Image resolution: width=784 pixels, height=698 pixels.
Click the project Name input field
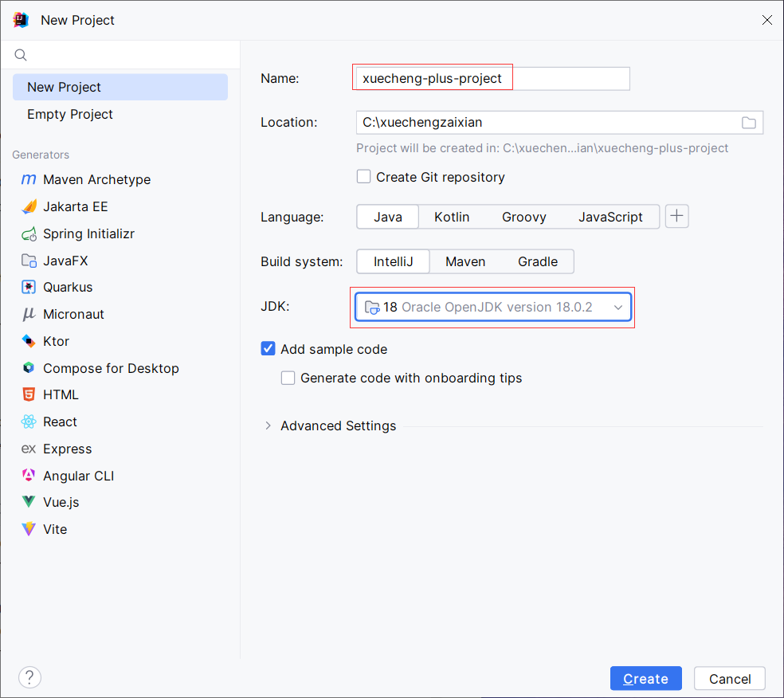tap(493, 79)
